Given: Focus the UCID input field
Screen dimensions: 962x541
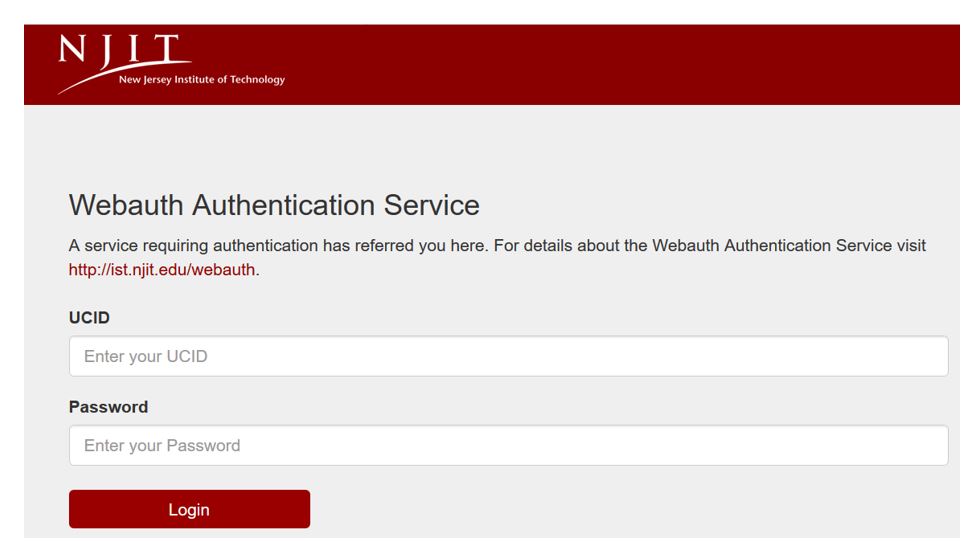Looking at the screenshot, I should [508, 356].
